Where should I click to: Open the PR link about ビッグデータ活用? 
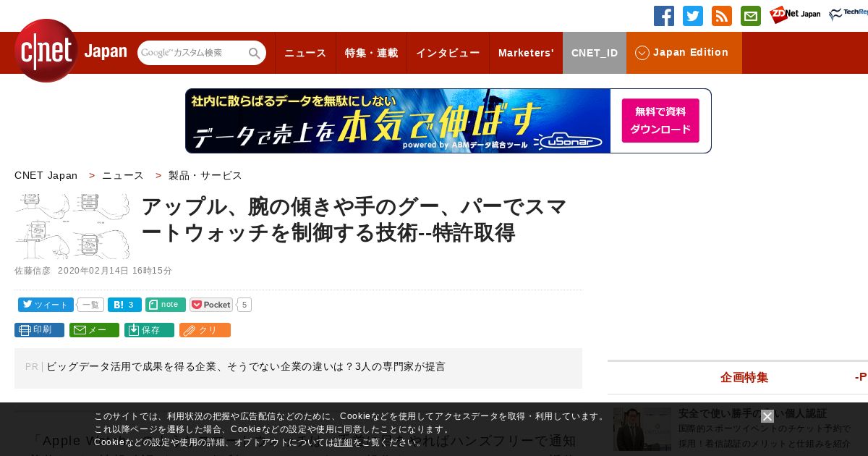pyautogui.click(x=246, y=367)
